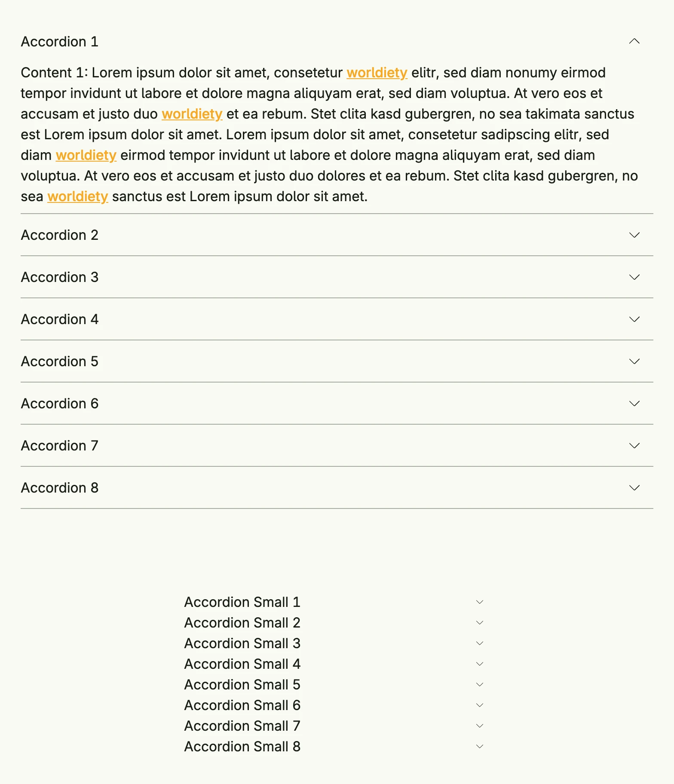
Task: Expand Accordion Small 8 title
Action: [x=242, y=747]
